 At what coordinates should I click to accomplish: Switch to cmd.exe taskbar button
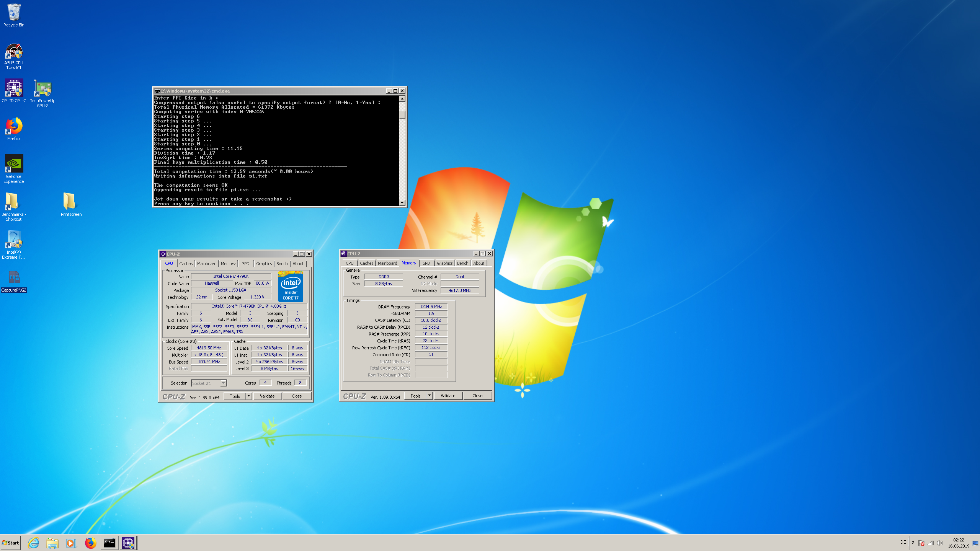(109, 543)
